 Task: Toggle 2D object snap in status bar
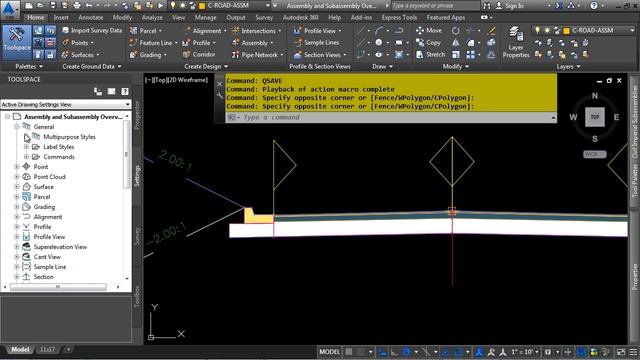(458, 351)
